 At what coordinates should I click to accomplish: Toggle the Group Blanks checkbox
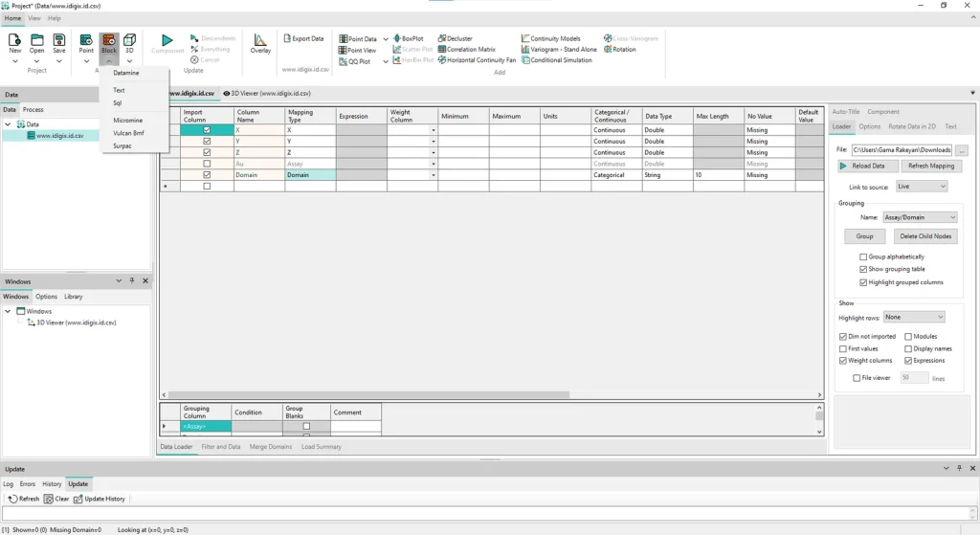pos(306,426)
